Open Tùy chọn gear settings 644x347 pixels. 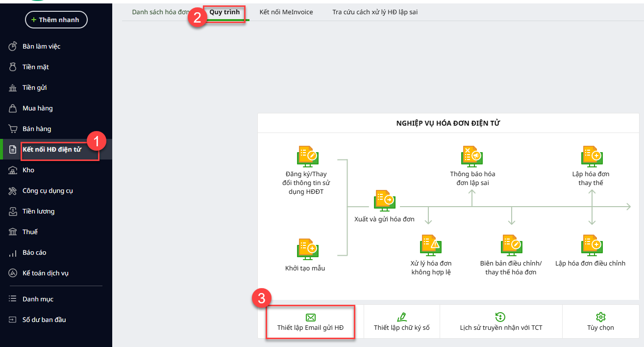pos(600,322)
